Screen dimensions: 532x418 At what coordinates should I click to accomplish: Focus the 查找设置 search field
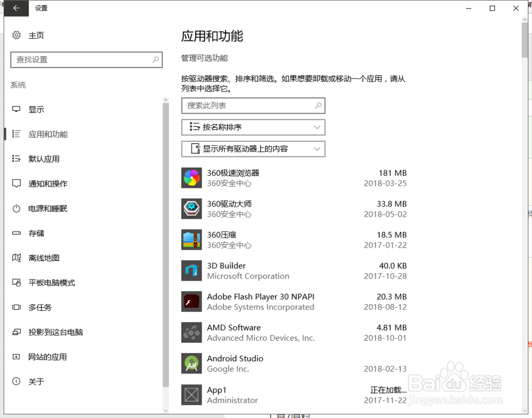point(87,60)
